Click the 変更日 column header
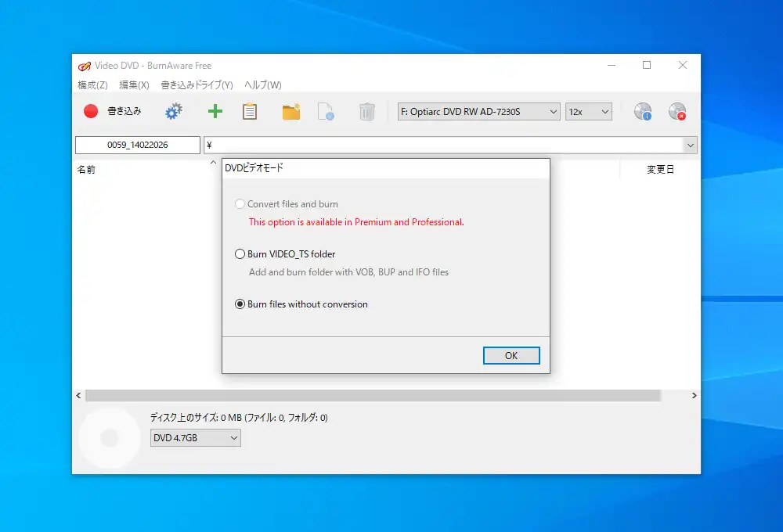The image size is (783, 532). coord(659,169)
